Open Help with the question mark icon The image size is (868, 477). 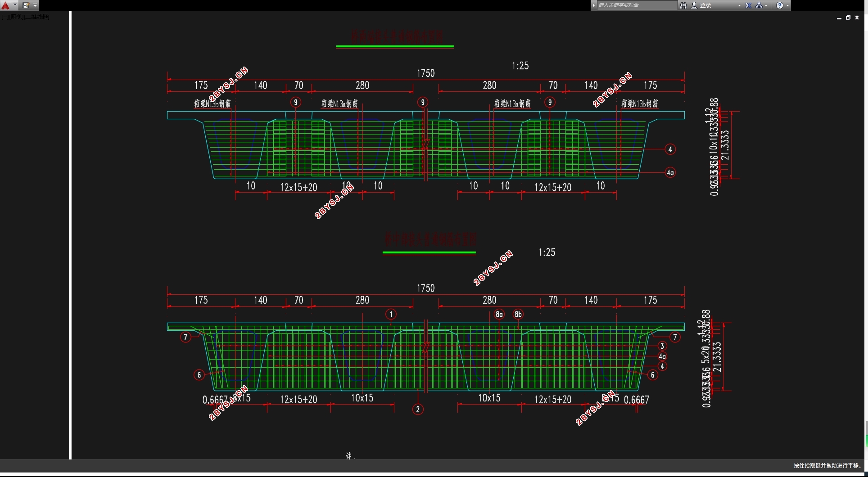pos(780,5)
